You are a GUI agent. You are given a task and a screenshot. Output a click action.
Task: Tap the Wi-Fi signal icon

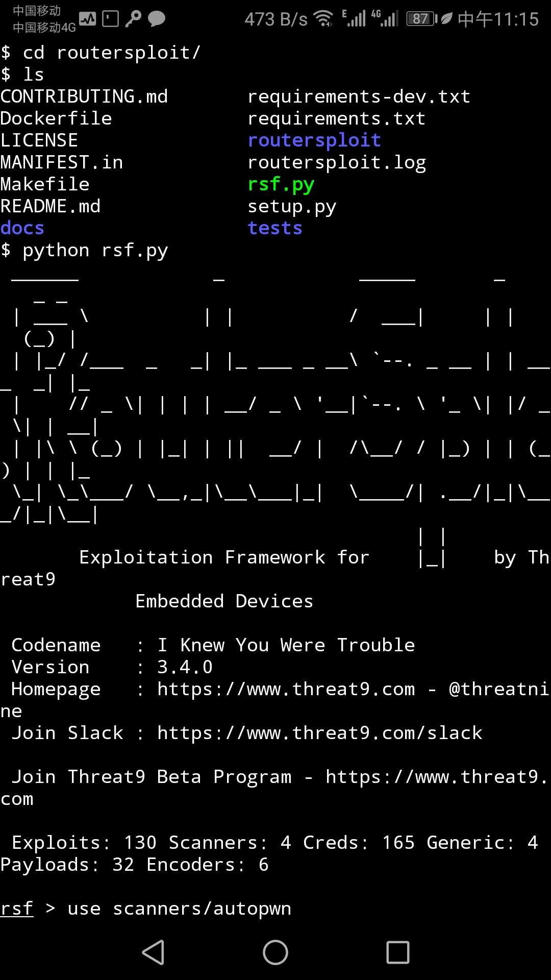pos(323,19)
